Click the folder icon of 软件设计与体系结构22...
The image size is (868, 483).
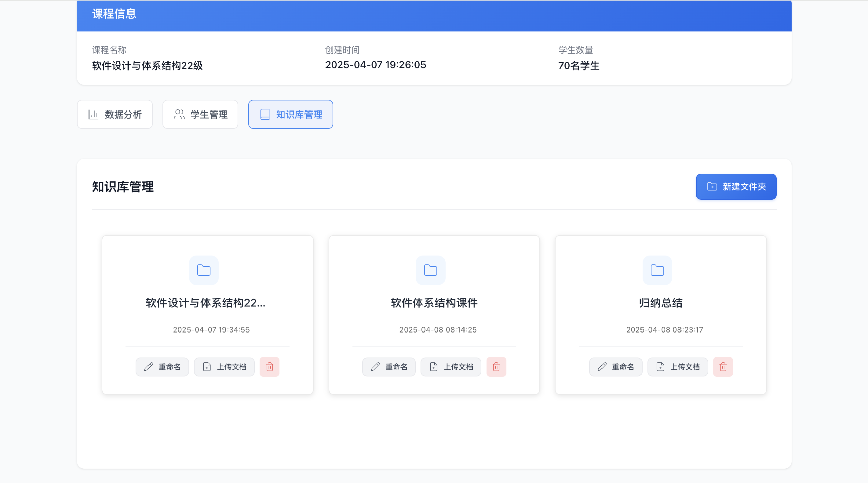click(x=203, y=270)
